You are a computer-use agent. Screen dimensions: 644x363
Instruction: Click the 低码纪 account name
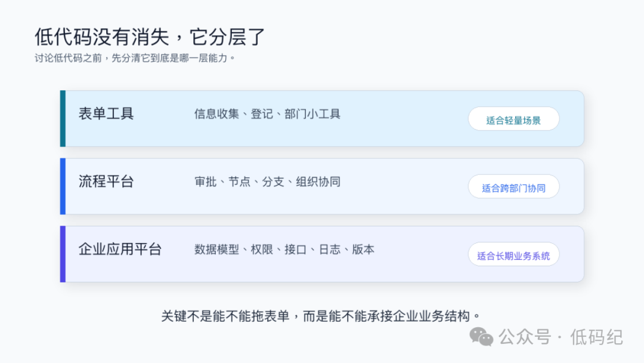596,337
